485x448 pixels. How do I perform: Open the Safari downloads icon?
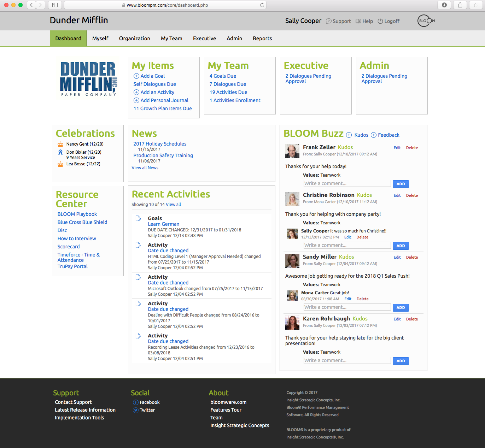[444, 5]
